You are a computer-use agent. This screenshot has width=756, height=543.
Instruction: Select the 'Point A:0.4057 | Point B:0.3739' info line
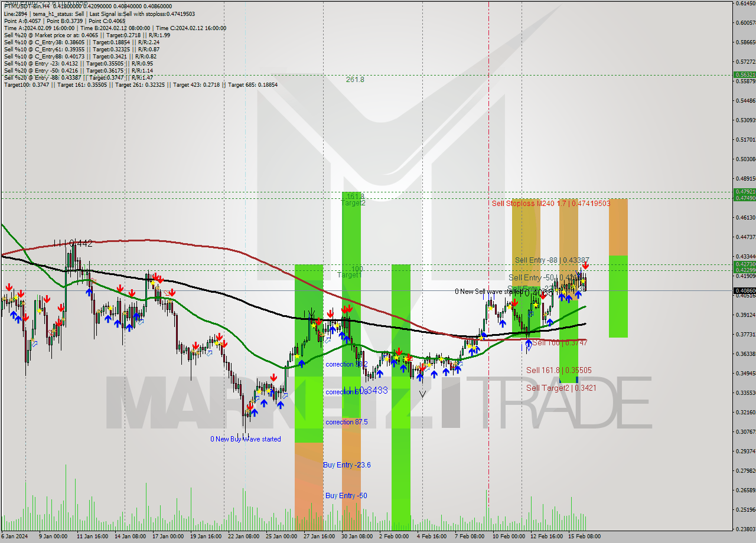coord(64,21)
